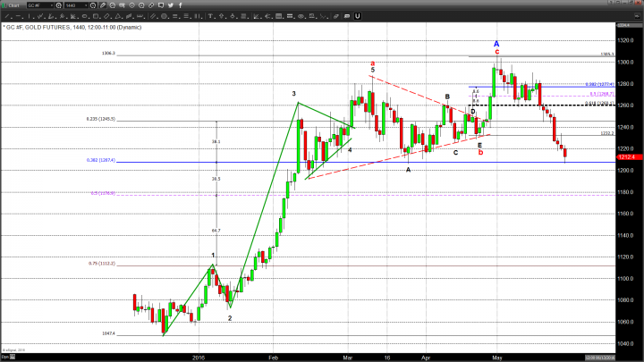Select the circle Fibonacci tool

coord(165,16)
